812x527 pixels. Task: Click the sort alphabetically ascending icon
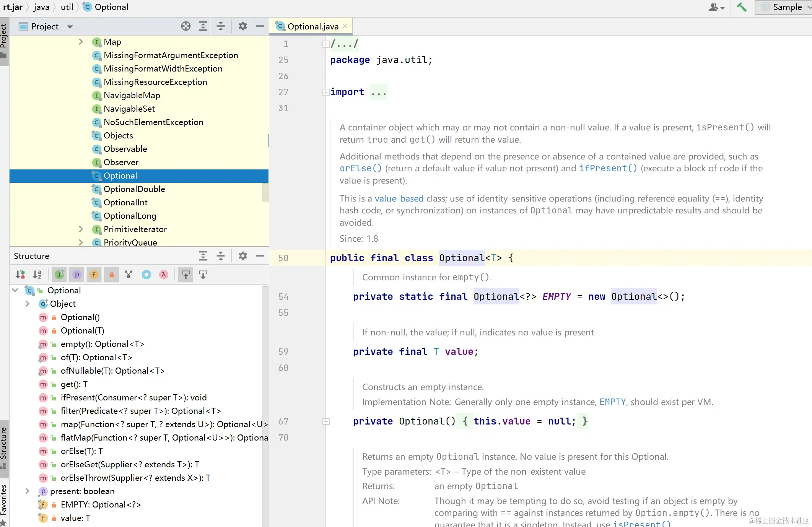37,274
